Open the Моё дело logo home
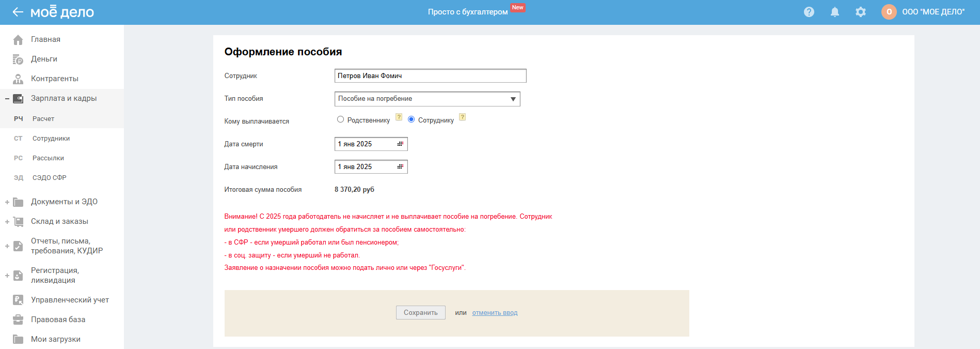Viewport: 980px width, 349px height. [62, 11]
